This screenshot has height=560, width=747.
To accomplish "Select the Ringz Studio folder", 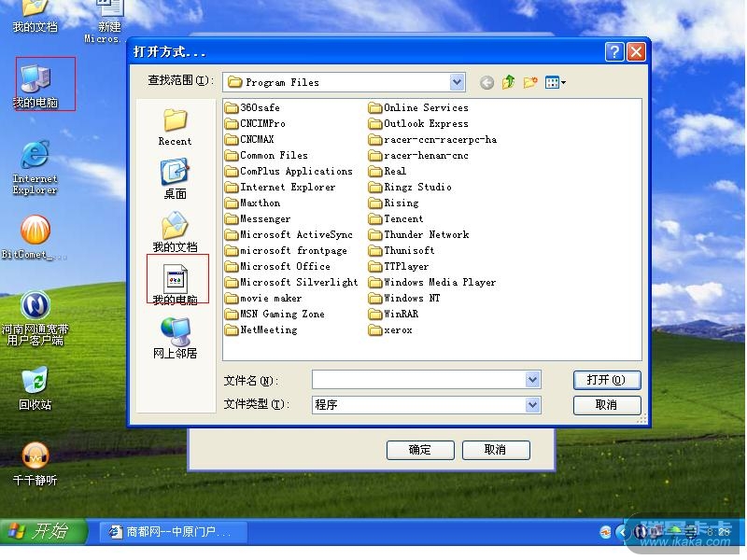I will click(410, 188).
